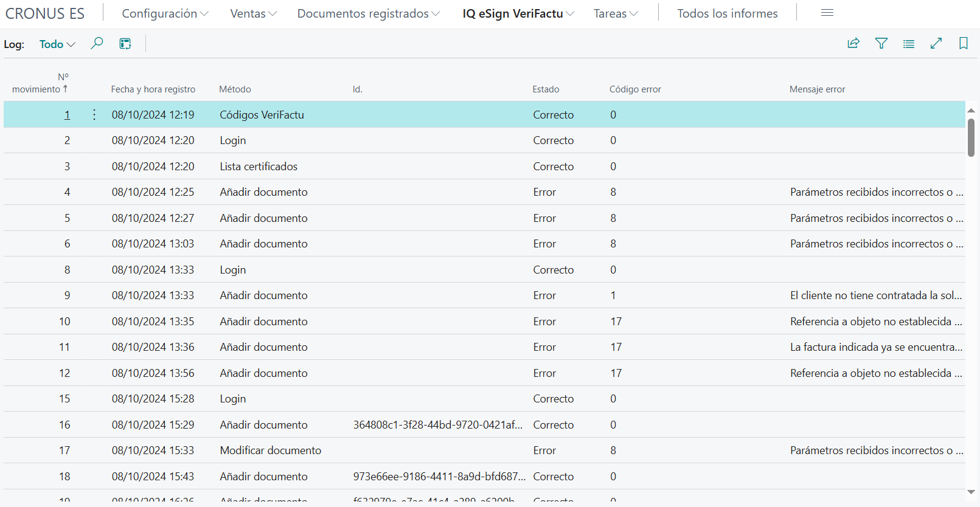Expand the Configuración dropdown menu

pyautogui.click(x=165, y=13)
